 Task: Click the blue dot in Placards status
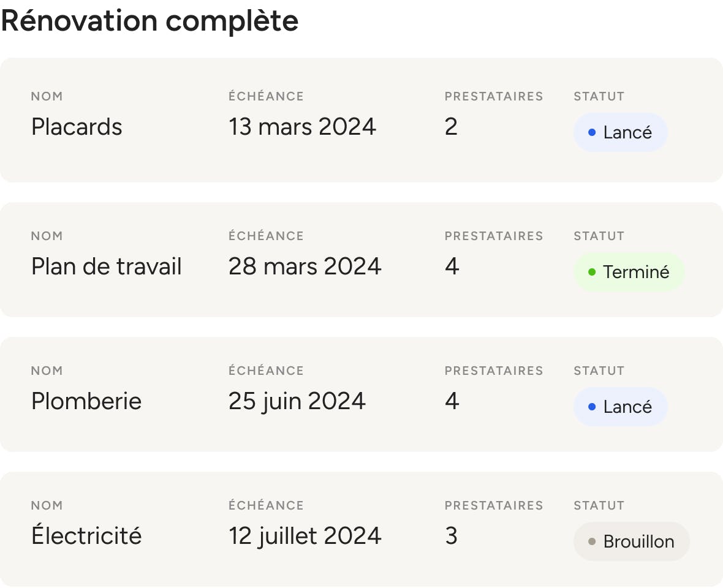[592, 133]
